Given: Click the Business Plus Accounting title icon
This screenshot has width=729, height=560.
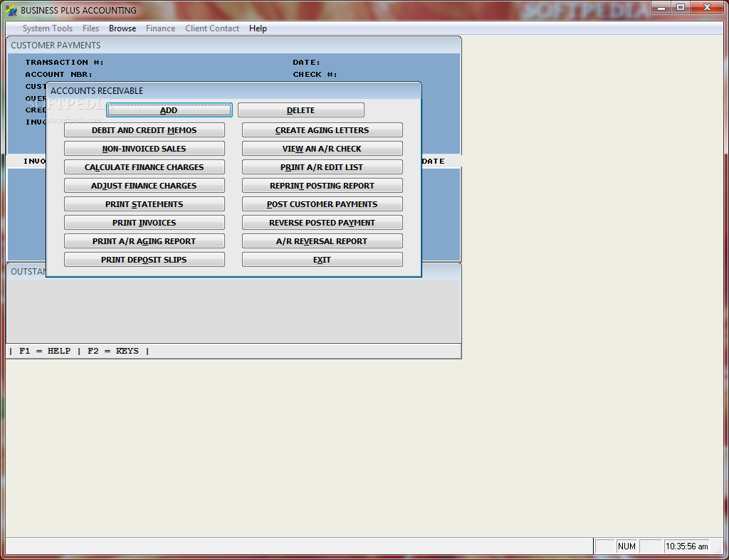Looking at the screenshot, I should [x=11, y=10].
